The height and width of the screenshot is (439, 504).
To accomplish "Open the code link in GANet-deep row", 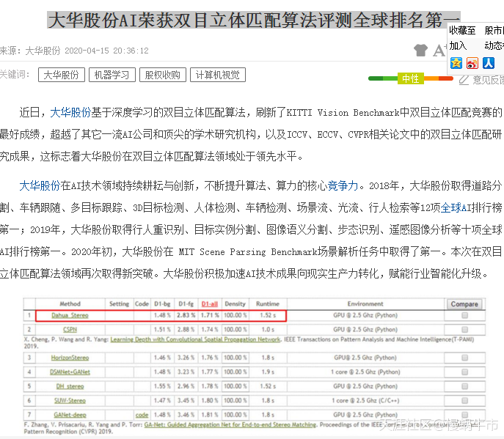I will (142, 415).
